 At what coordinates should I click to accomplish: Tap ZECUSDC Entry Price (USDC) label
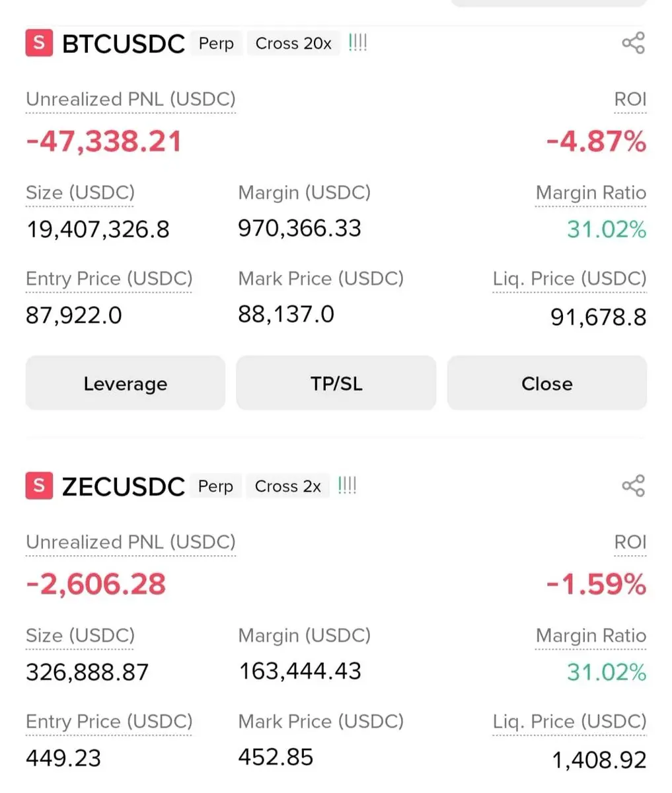tap(109, 722)
